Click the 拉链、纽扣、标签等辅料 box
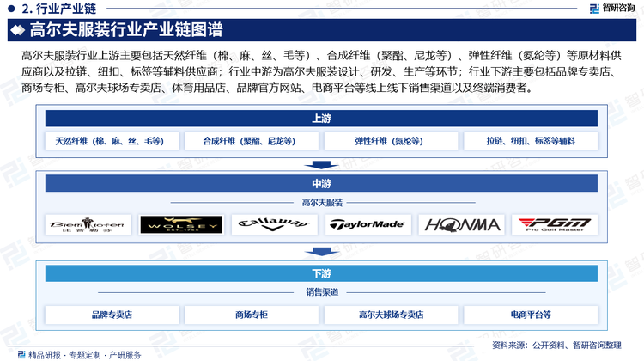The height and width of the screenshot is (361, 644). pyautogui.click(x=531, y=141)
